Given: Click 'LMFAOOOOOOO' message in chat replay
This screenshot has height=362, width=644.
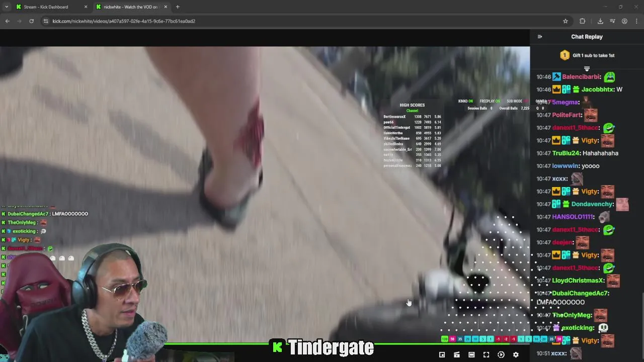Looking at the screenshot, I should point(560,302).
